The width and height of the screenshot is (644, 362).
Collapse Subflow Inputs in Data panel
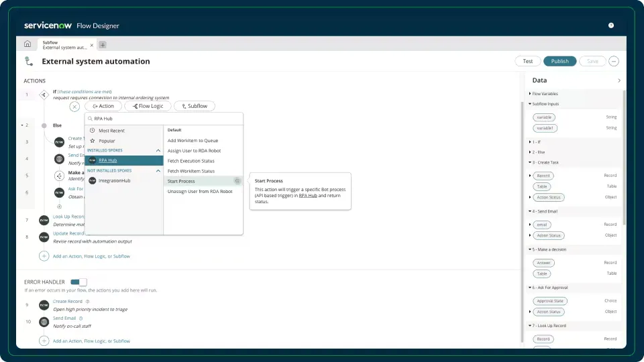click(x=530, y=104)
